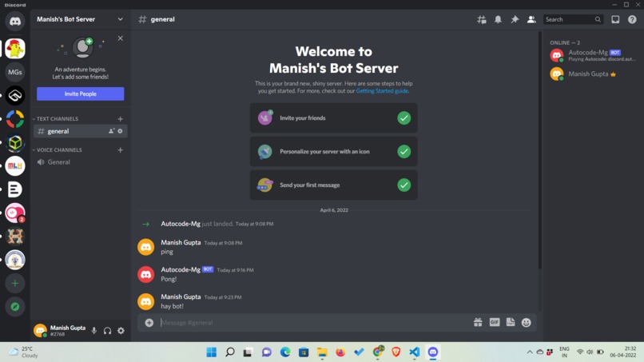Open Windows Start menu
This screenshot has width=644, height=362.
click(212, 352)
